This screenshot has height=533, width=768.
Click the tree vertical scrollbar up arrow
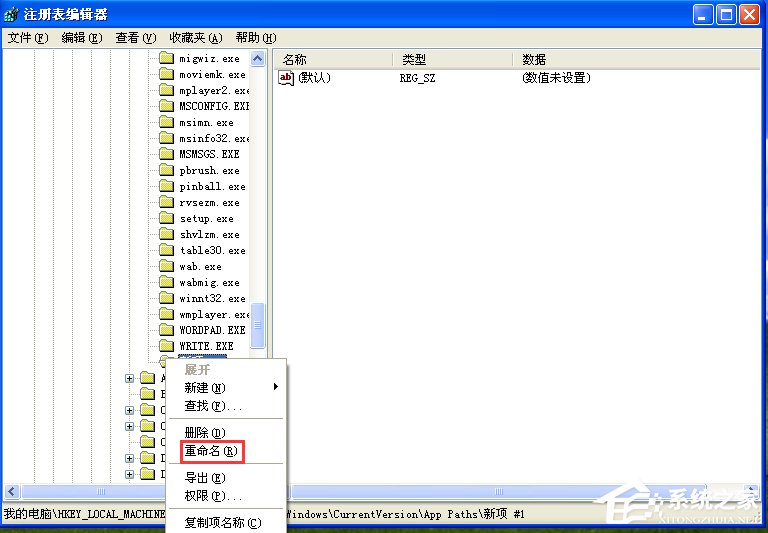(258, 59)
